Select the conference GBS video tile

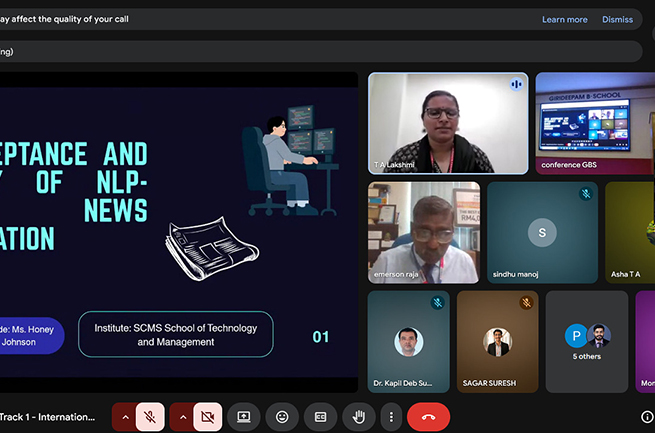(x=595, y=122)
